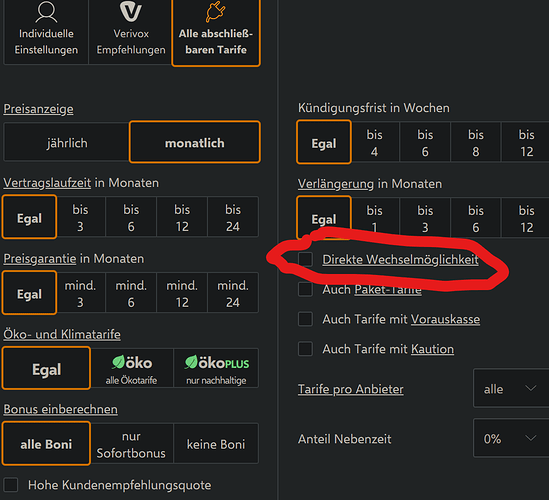Open the Bonus einberechnen link

61,409
